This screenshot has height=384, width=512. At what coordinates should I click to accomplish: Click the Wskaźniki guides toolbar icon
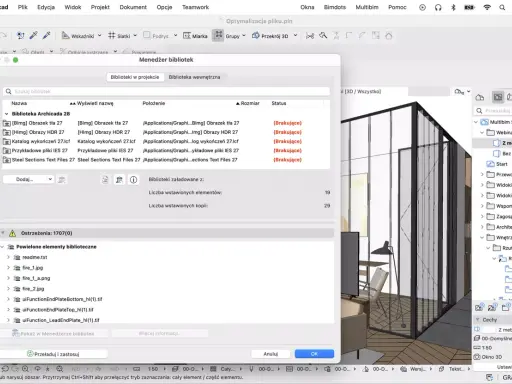pyautogui.click(x=65, y=35)
